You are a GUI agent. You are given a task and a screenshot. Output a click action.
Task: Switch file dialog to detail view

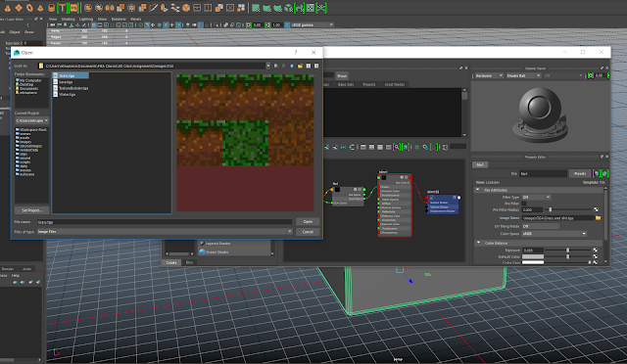(316, 66)
